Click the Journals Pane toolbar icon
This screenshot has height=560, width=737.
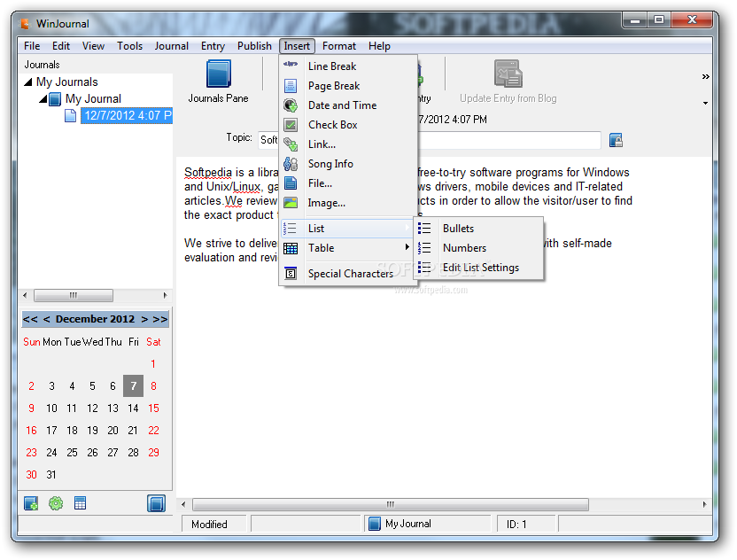coord(219,74)
